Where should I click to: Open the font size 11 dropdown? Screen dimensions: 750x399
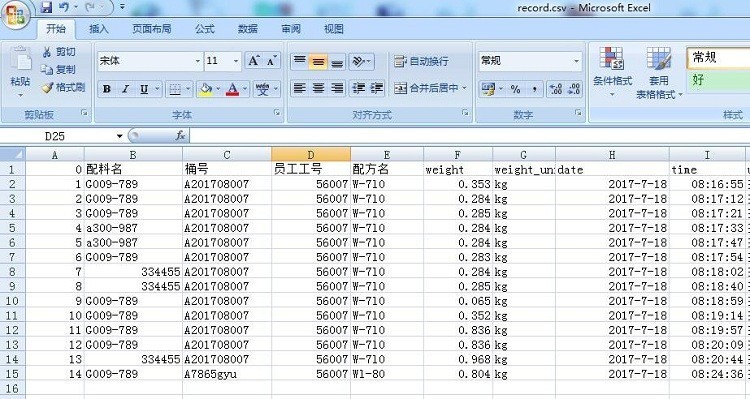(236, 61)
